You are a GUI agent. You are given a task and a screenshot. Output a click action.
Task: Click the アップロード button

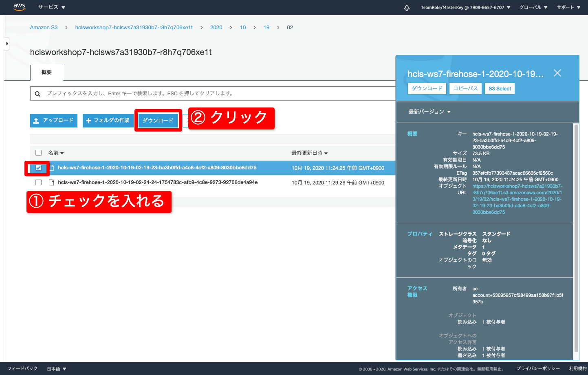(x=54, y=121)
